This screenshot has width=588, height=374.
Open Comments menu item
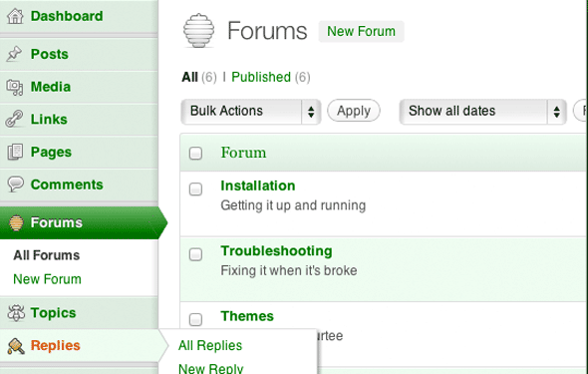[79, 185]
